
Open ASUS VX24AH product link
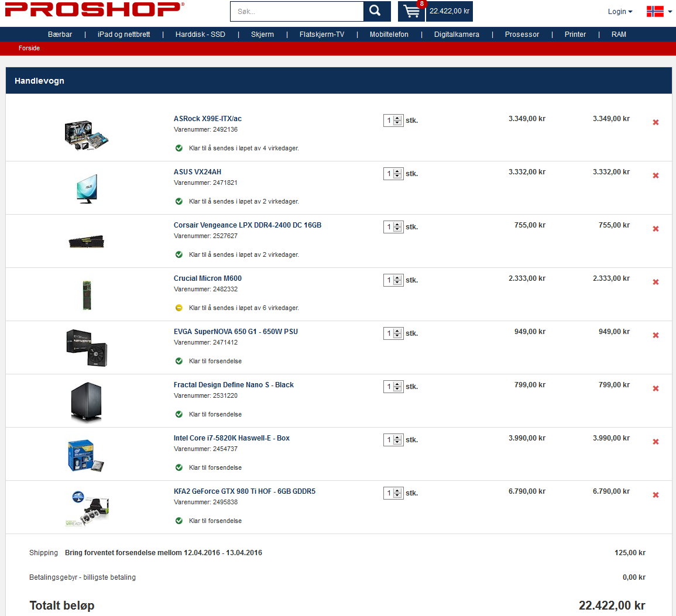pos(197,171)
